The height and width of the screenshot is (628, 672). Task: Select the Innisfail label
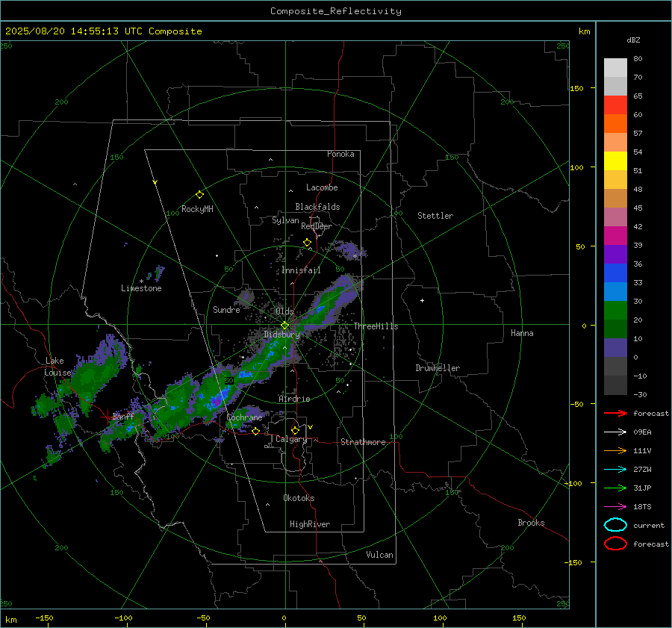(x=301, y=270)
